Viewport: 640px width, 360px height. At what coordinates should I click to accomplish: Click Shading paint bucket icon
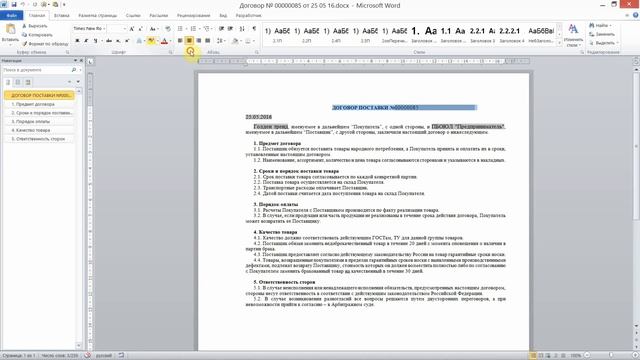[x=235, y=41]
